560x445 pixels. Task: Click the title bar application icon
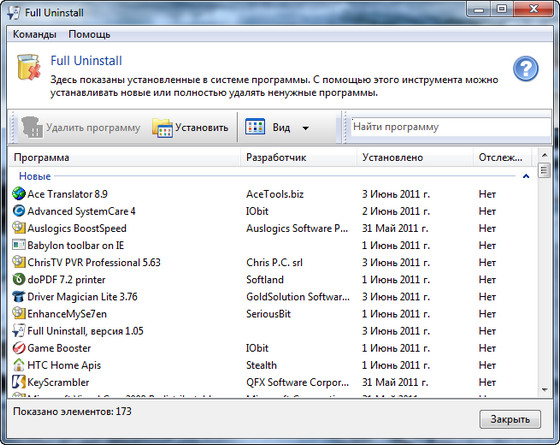pos(14,12)
